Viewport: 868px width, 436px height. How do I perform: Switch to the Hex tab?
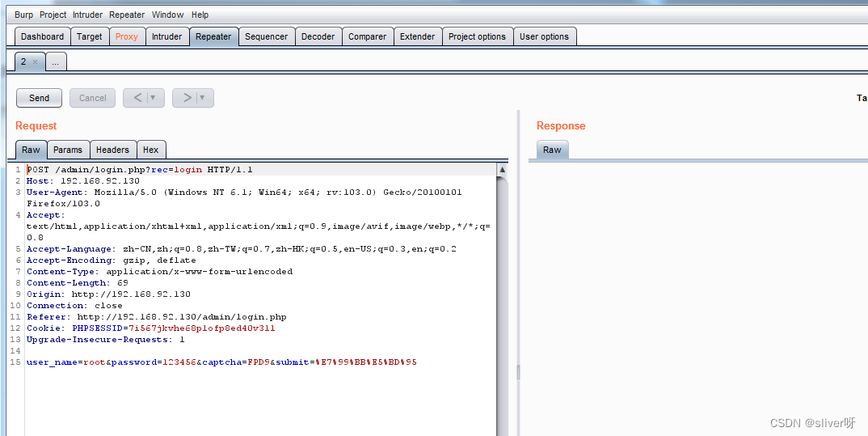click(150, 150)
